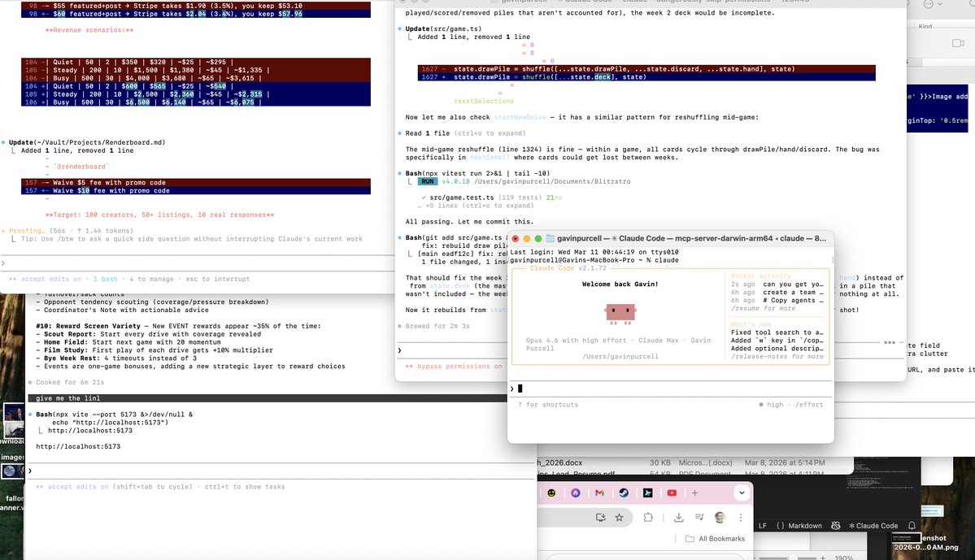Open a new Chrome tab with plus button
Screen dimensions: 975x560
point(694,493)
